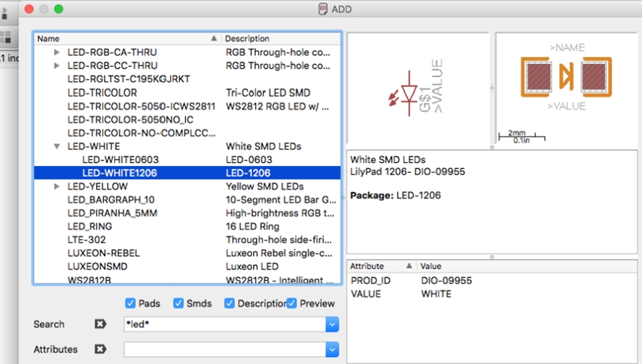Toggle the Pads checkbox
Image resolution: width=642 pixels, height=364 pixels.
130,303
